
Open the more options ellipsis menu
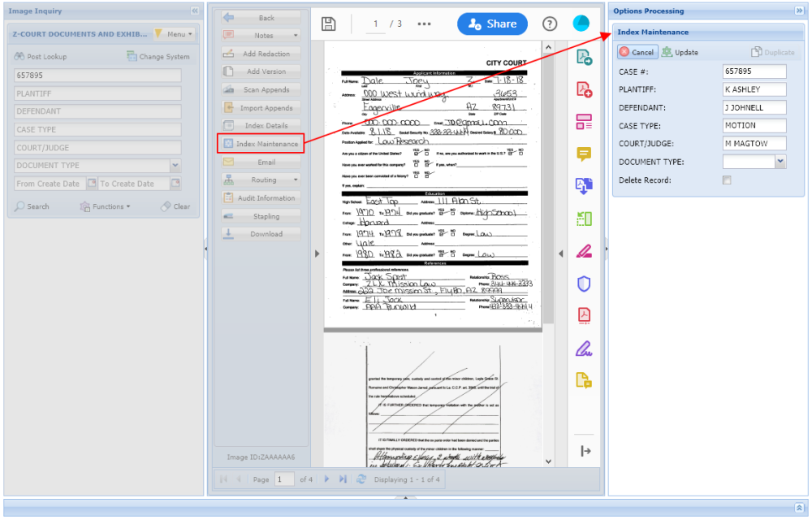pos(423,24)
